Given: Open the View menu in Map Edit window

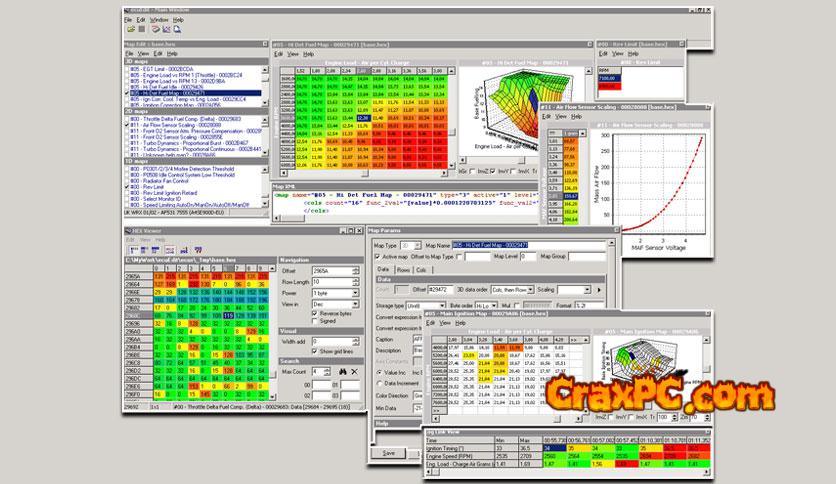Looking at the screenshot, I should point(143,54).
